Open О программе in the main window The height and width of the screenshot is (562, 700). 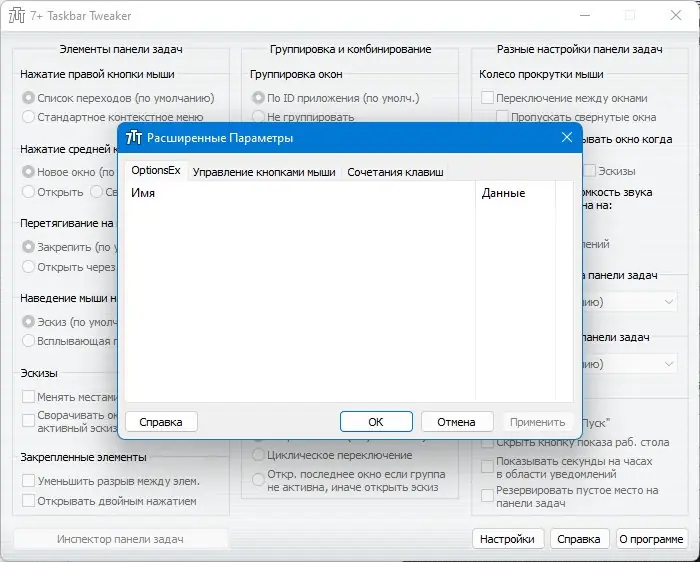(651, 539)
